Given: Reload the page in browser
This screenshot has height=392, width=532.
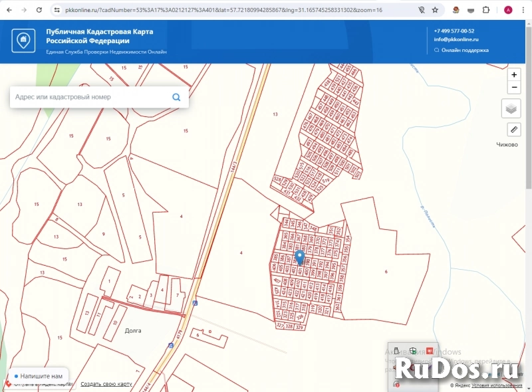Looking at the screenshot, I should tap(39, 10).
